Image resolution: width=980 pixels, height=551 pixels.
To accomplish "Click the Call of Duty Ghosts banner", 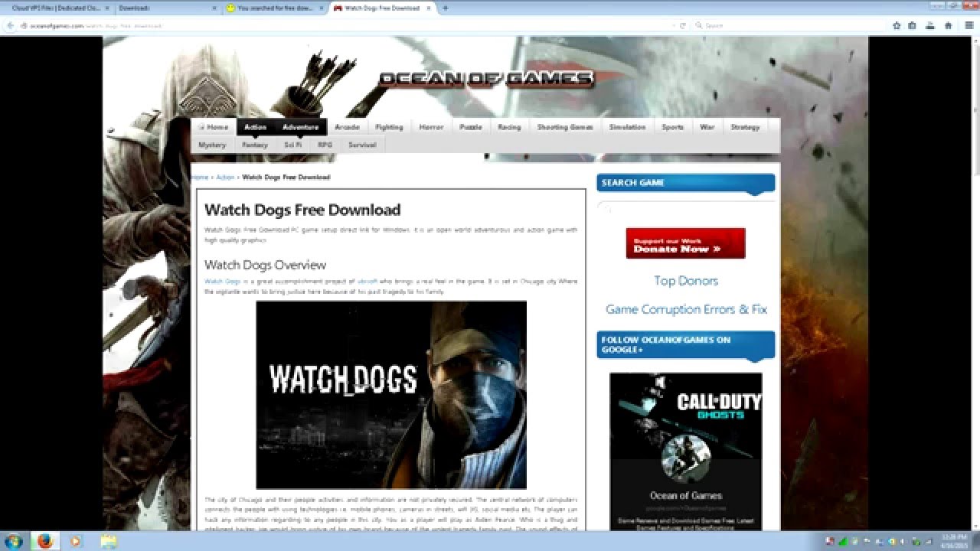I will pyautogui.click(x=686, y=417).
